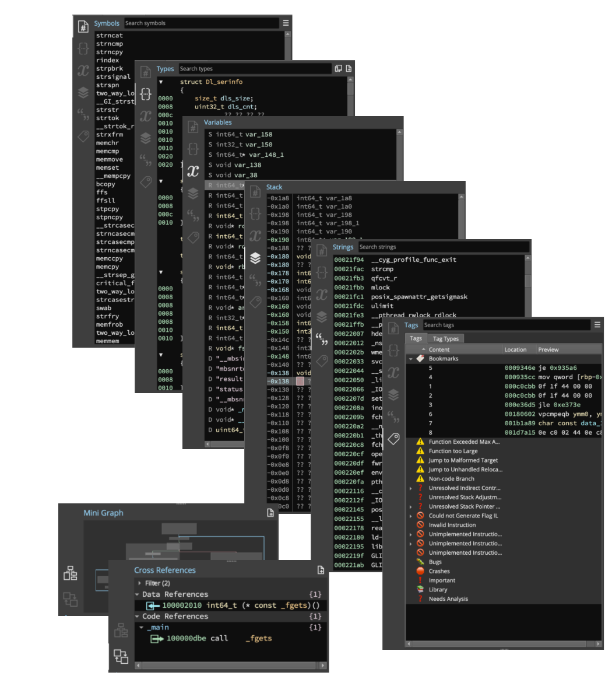Switch to the Tags tab
The image size is (612, 700).
[416, 338]
